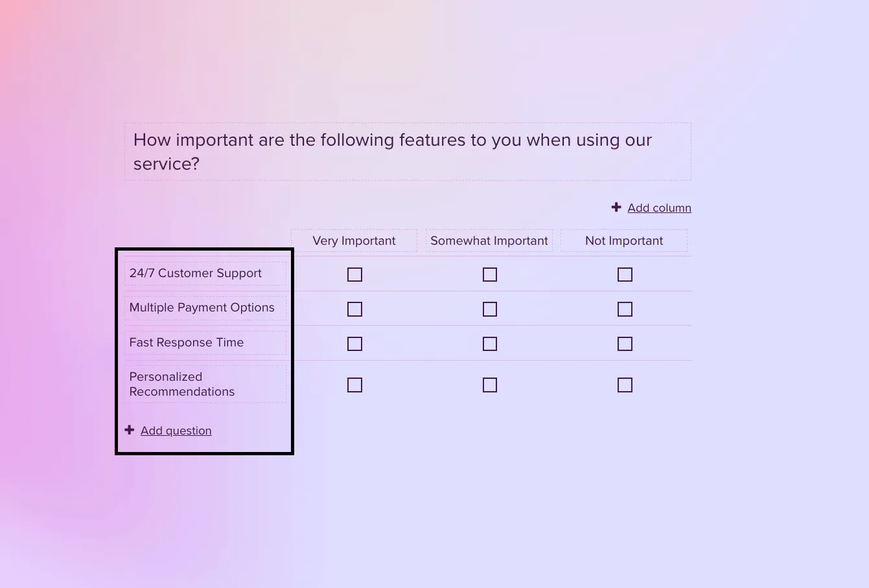
Task: Check Very Important for 24/7 Customer Support
Action: coord(354,275)
